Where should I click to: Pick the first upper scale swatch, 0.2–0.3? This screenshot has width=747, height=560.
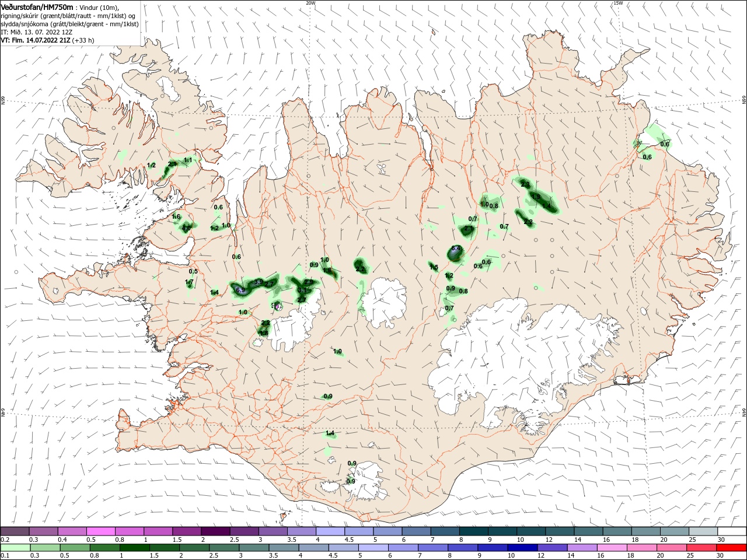(15, 531)
